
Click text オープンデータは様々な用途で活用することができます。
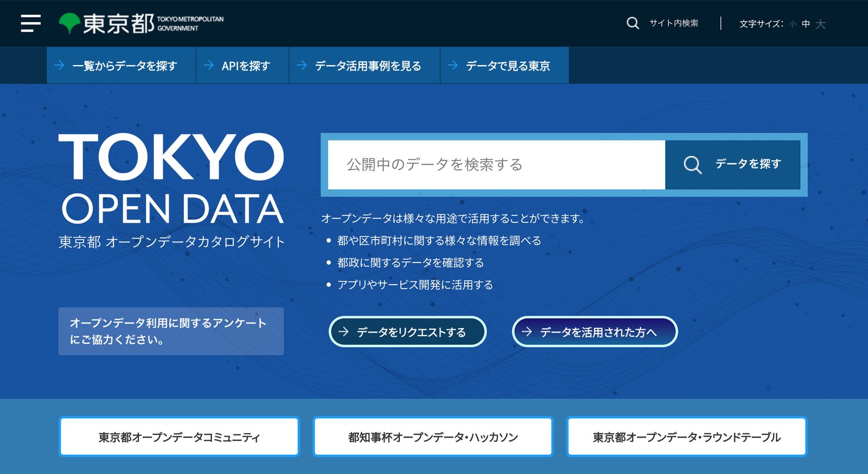(x=454, y=219)
